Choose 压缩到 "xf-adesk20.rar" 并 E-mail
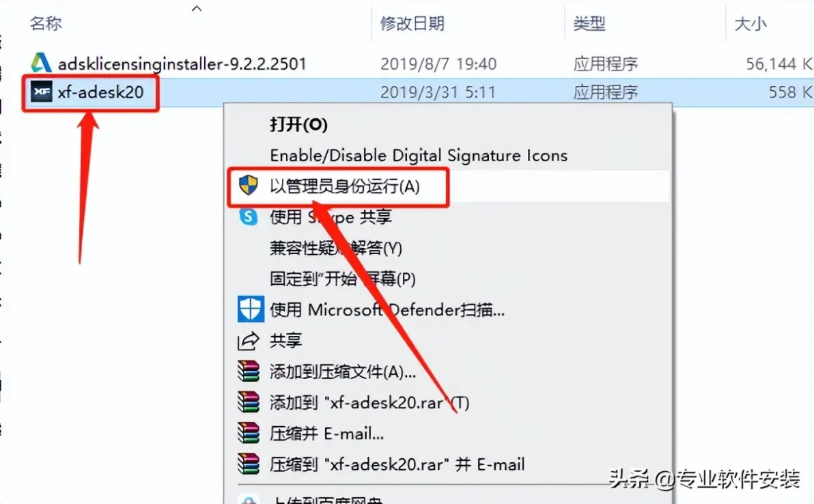 coord(397,464)
